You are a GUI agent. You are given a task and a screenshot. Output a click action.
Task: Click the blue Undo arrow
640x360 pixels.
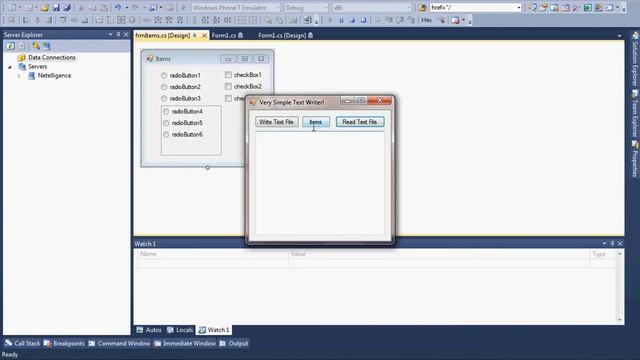[x=118, y=8]
